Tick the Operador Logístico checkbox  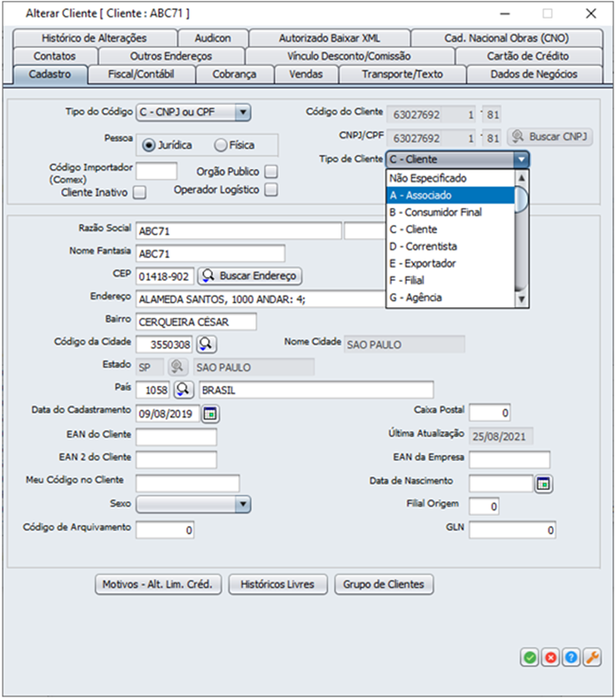click(271, 190)
